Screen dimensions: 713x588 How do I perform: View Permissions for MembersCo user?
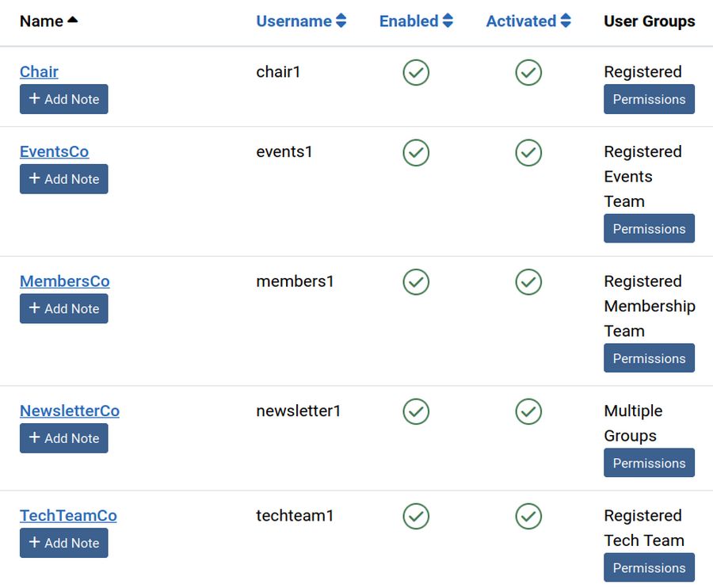coord(649,358)
